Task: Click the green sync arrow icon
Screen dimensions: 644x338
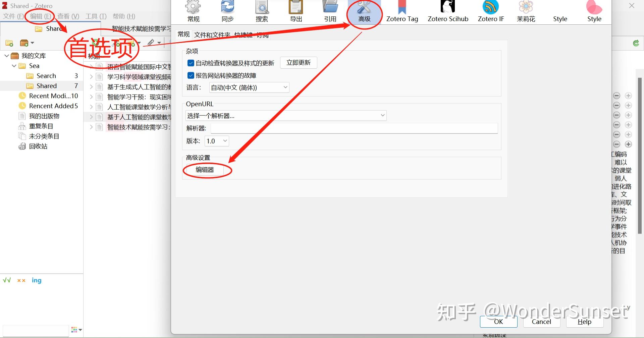Action: 636,43
